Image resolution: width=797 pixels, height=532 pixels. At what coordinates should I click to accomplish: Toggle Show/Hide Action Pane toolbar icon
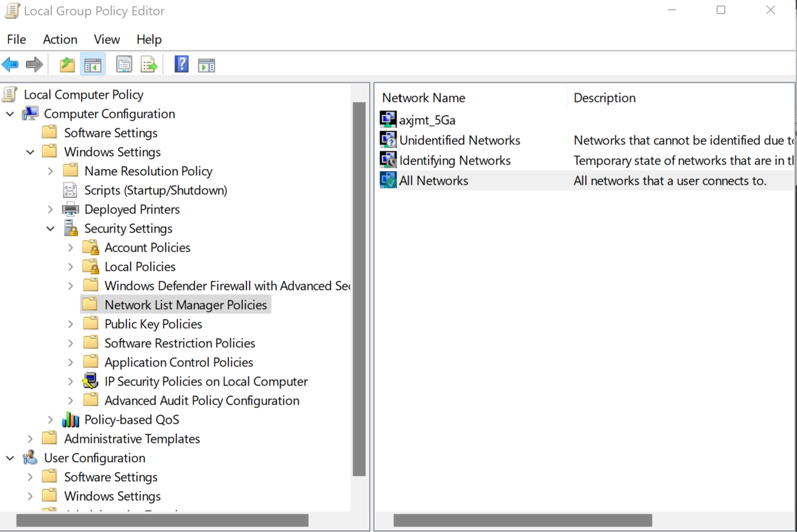coord(206,65)
